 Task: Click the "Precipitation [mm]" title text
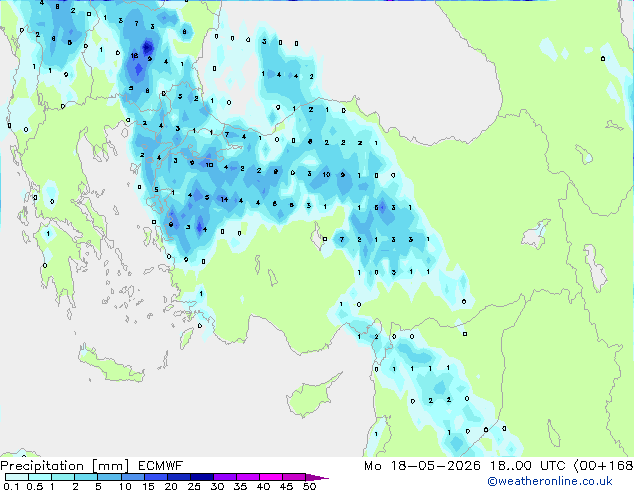(x=64, y=466)
